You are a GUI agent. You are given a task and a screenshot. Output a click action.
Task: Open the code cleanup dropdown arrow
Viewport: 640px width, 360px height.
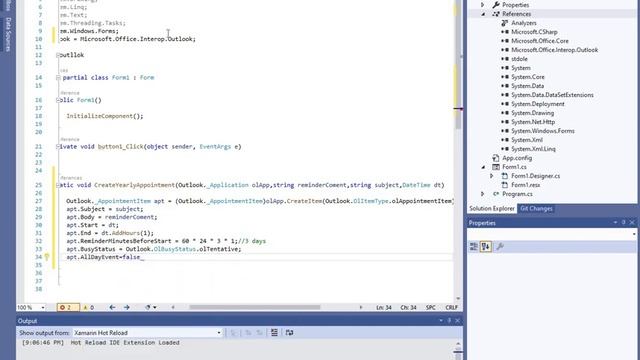click(155, 307)
